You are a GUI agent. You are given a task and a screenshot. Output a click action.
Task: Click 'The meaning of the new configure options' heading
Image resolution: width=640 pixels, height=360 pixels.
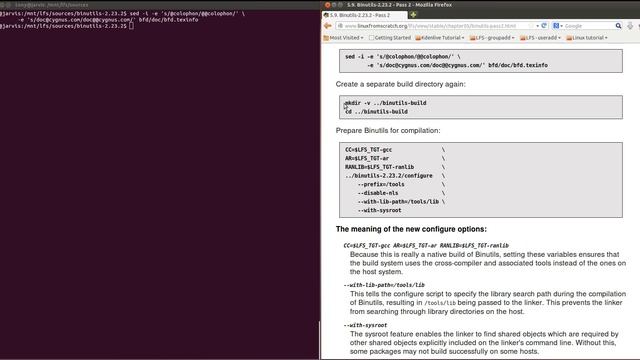click(x=411, y=229)
